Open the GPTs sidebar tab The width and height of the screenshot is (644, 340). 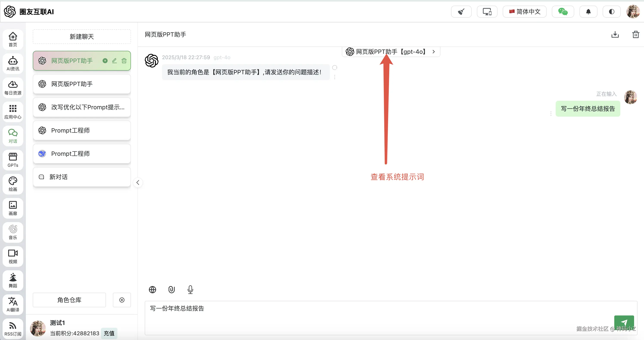(x=13, y=160)
